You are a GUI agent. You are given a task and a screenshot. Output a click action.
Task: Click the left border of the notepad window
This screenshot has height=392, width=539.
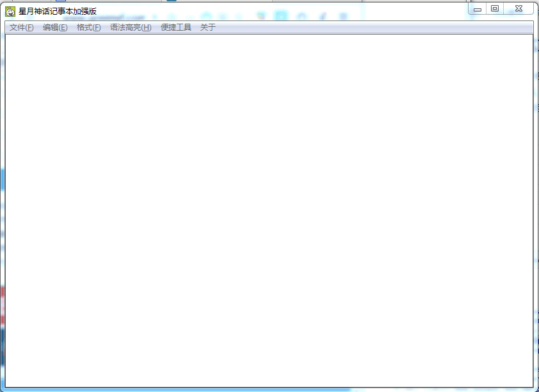pyautogui.click(x=3, y=211)
